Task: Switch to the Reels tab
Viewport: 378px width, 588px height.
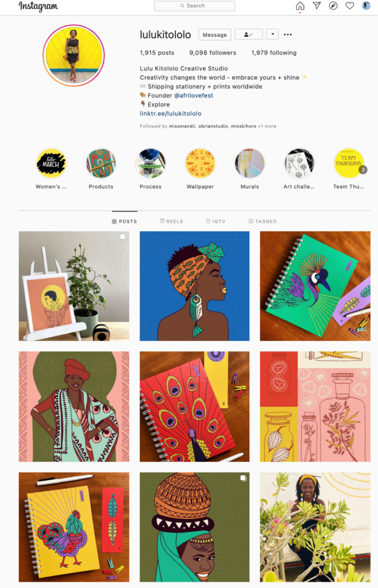Action: (171, 221)
